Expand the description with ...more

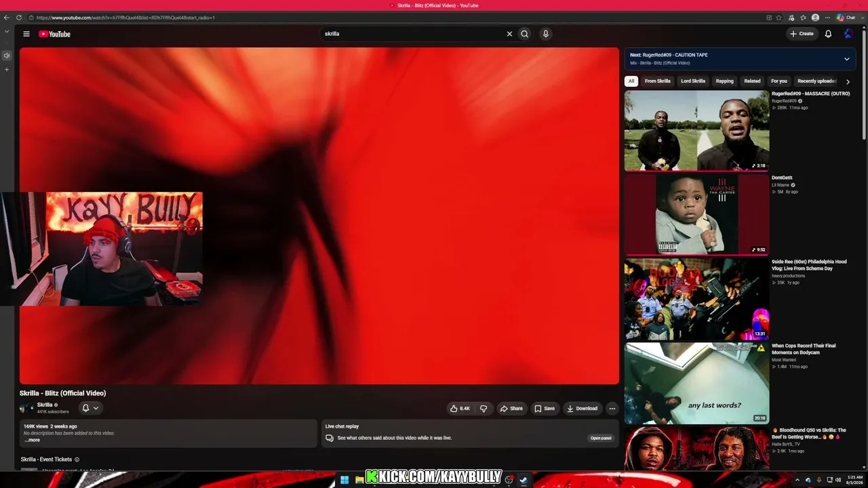coord(32,440)
